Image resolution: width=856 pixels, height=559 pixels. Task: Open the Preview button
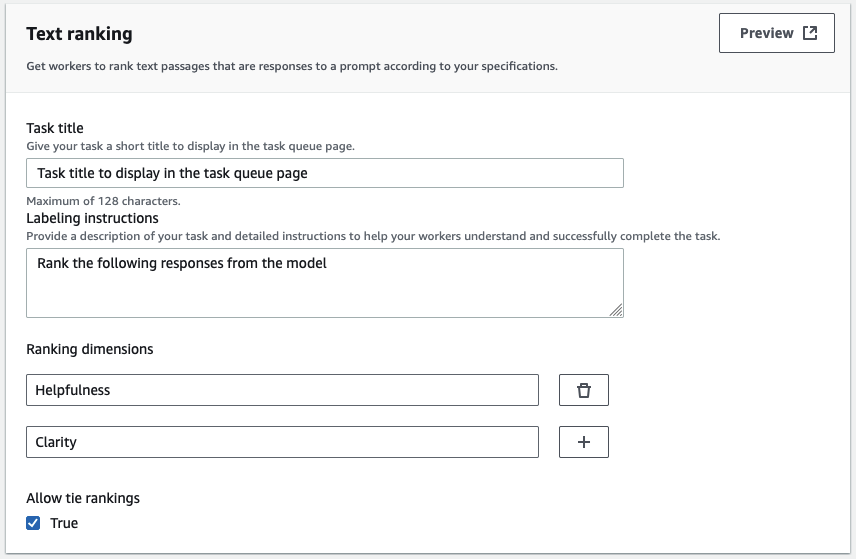pyautogui.click(x=776, y=33)
